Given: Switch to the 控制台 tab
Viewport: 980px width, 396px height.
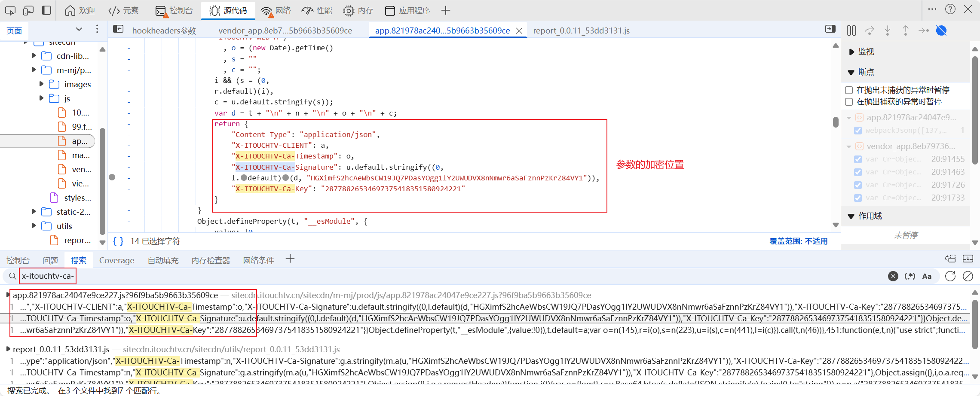Looking at the screenshot, I should (x=174, y=10).
